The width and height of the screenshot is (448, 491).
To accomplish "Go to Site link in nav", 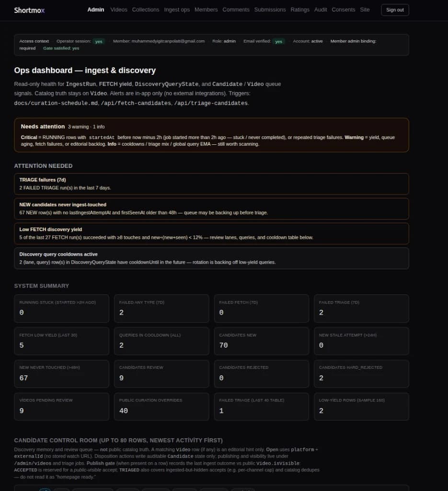I will pyautogui.click(x=365, y=10).
